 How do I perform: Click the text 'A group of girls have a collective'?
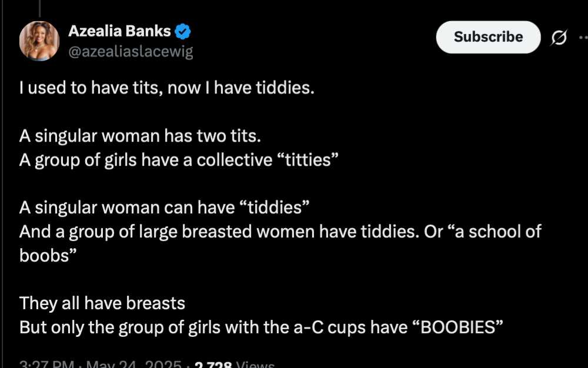point(145,160)
